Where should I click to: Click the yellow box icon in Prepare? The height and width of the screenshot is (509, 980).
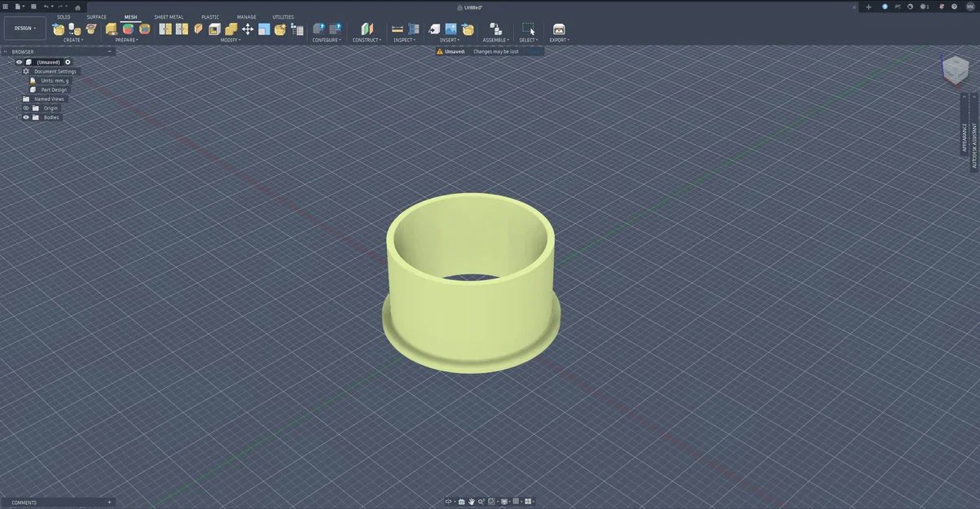coord(112,29)
